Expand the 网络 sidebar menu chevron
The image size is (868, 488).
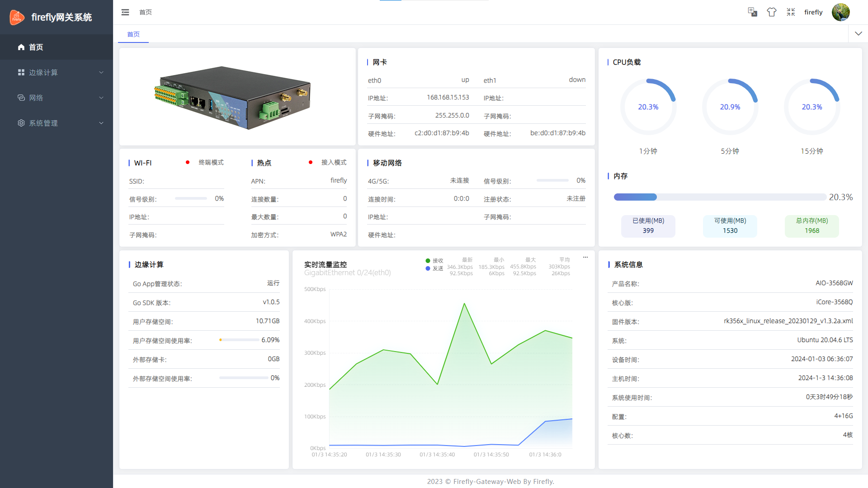tap(101, 98)
